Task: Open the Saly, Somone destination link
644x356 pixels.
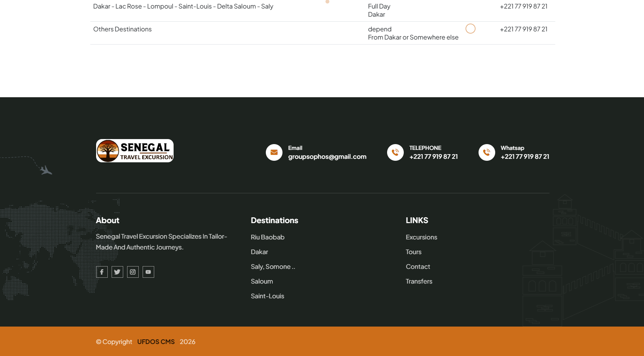Action: coord(272,267)
